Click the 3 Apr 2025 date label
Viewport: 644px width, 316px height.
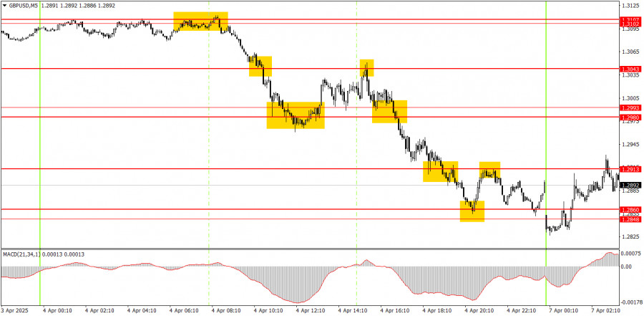point(16,311)
